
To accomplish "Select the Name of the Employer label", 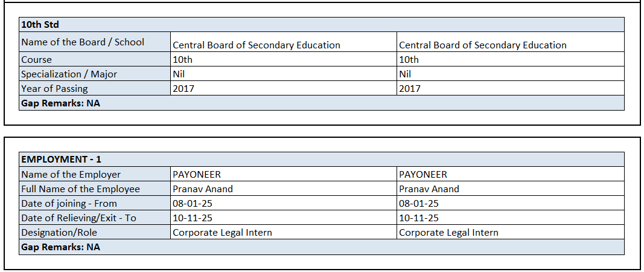I will click(x=71, y=175).
